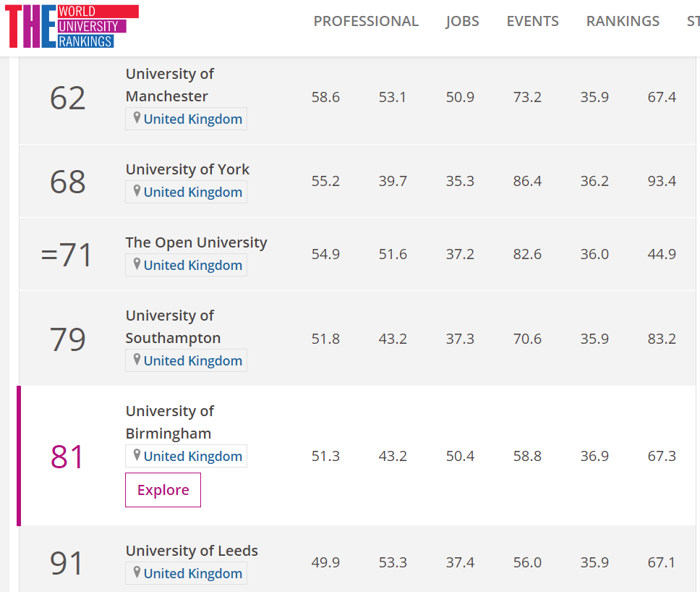Click score 56.0 in the Leeds row
The image size is (700, 592).
527,562
